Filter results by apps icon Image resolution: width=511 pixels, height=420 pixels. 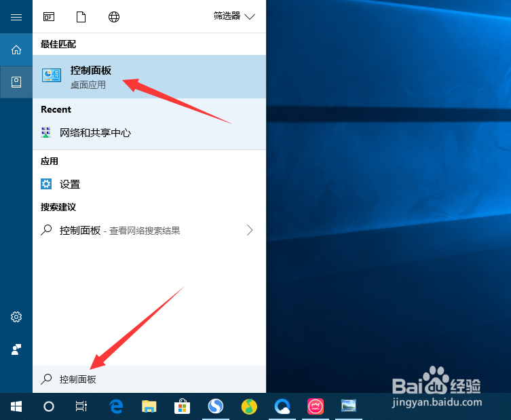coord(49,16)
